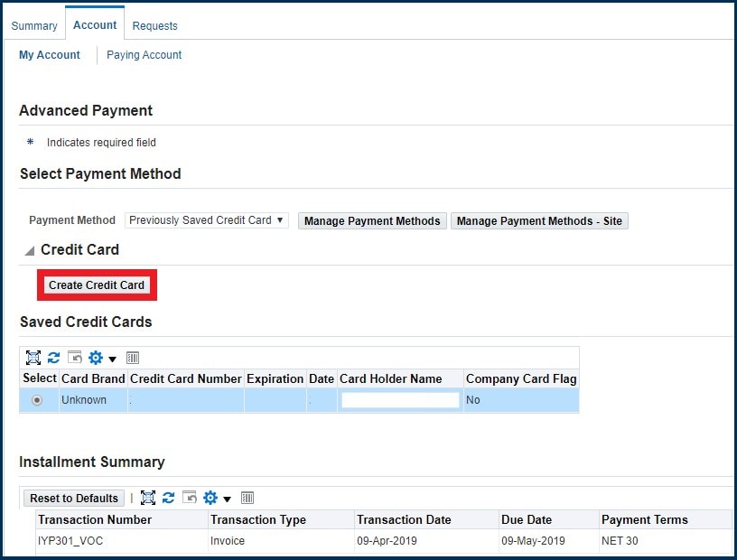The width and height of the screenshot is (737, 560).
Task: Collapse the Credit Card section triangle
Action: [29, 250]
